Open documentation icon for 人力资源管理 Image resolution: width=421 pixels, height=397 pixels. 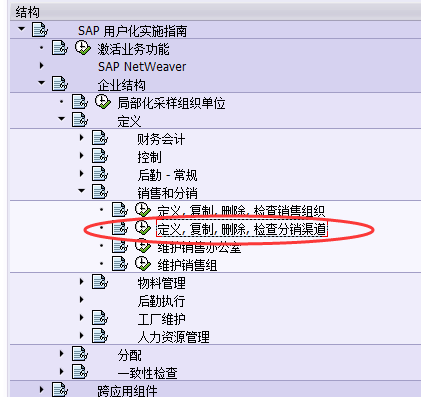tap(100, 336)
